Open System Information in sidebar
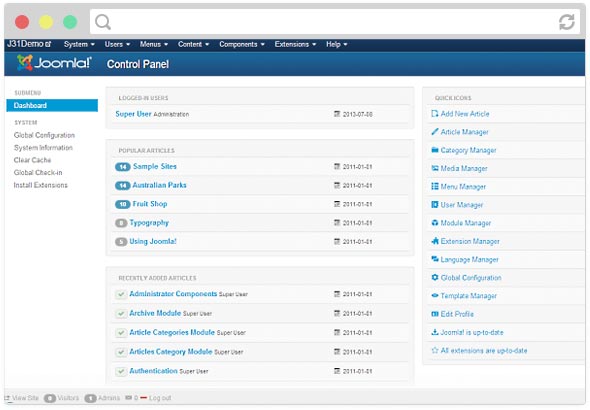 point(43,147)
